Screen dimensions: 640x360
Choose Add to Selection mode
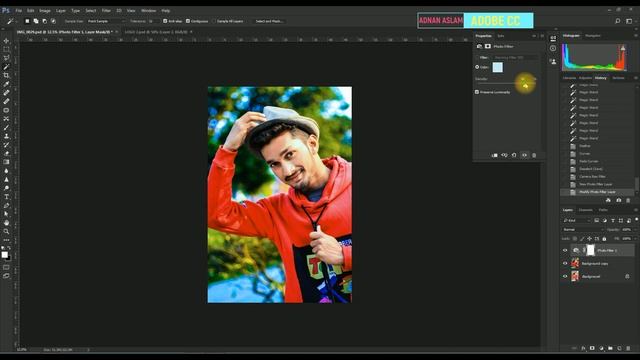tap(36, 21)
